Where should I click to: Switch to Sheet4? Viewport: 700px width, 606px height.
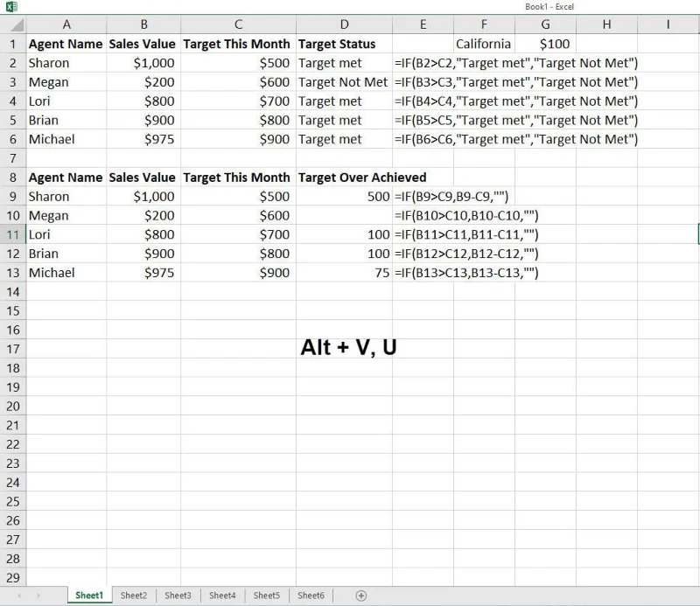click(x=222, y=595)
